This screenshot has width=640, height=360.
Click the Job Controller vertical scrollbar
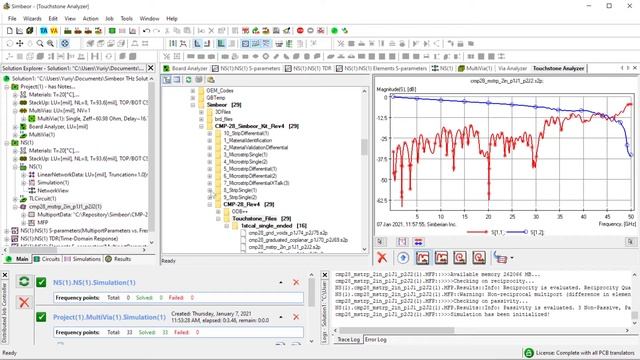pyautogui.click(x=311, y=292)
